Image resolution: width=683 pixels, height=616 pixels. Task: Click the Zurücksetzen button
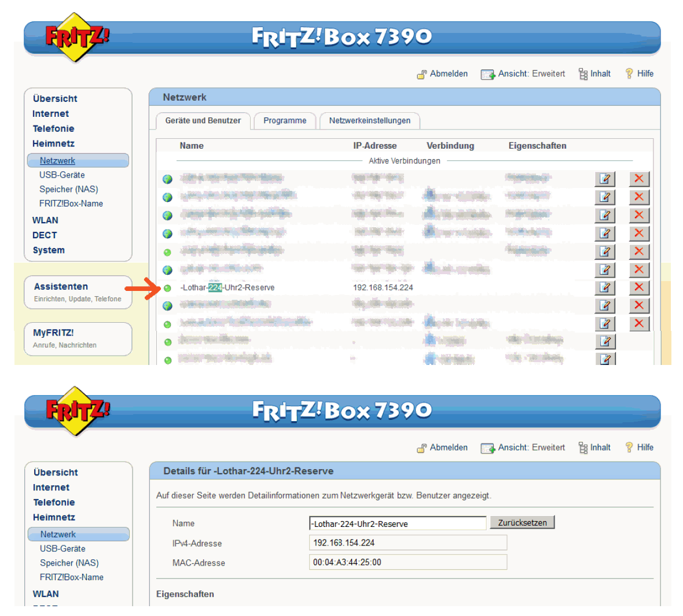[522, 522]
